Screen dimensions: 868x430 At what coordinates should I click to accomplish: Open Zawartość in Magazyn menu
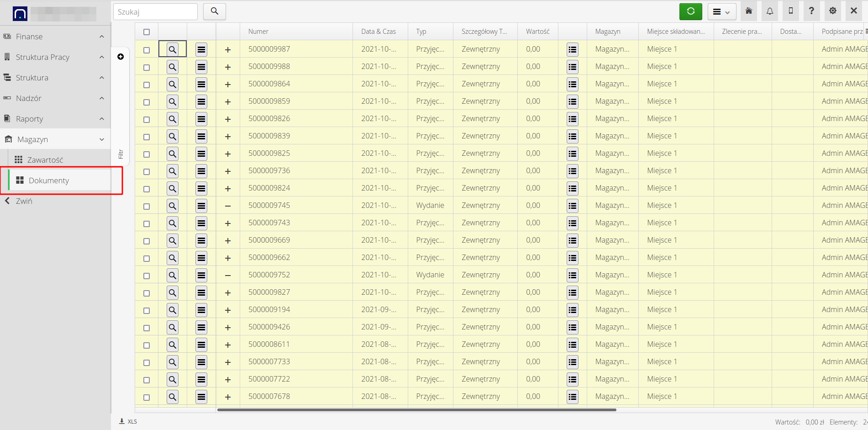point(45,160)
